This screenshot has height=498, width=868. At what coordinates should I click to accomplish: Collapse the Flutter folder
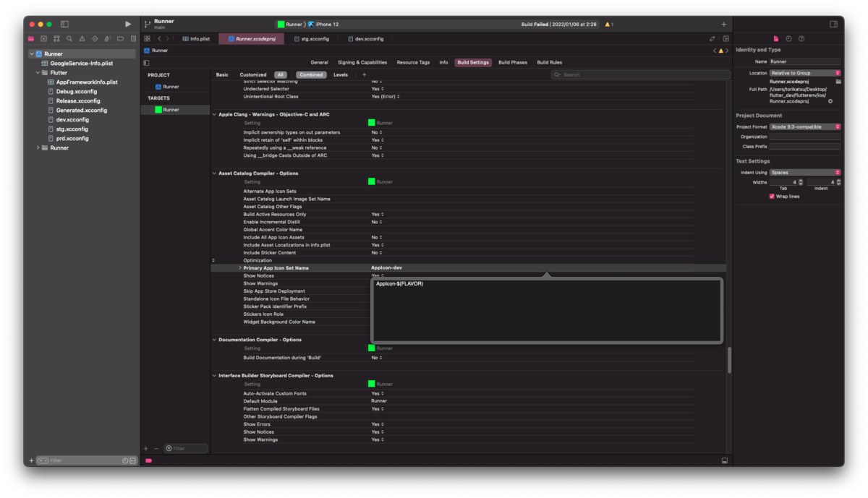38,73
